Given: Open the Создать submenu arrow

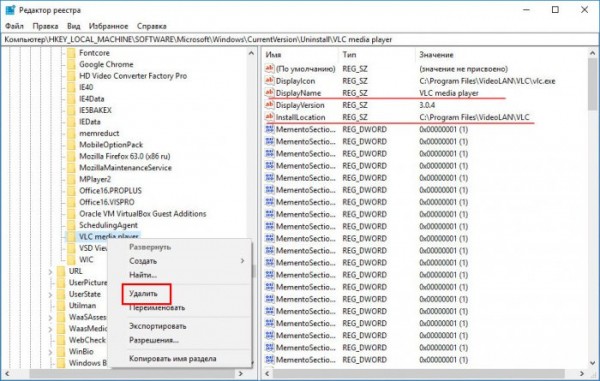Looking at the screenshot, I should coord(242,261).
